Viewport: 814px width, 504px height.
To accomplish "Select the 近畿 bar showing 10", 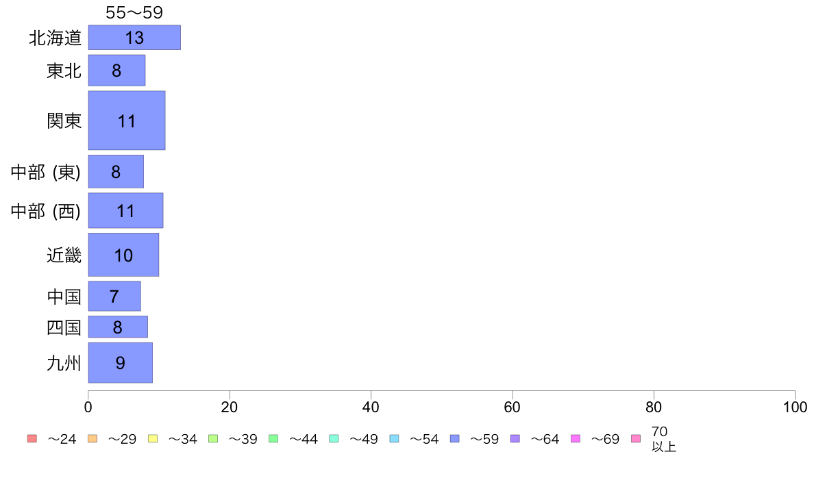I will pos(123,255).
